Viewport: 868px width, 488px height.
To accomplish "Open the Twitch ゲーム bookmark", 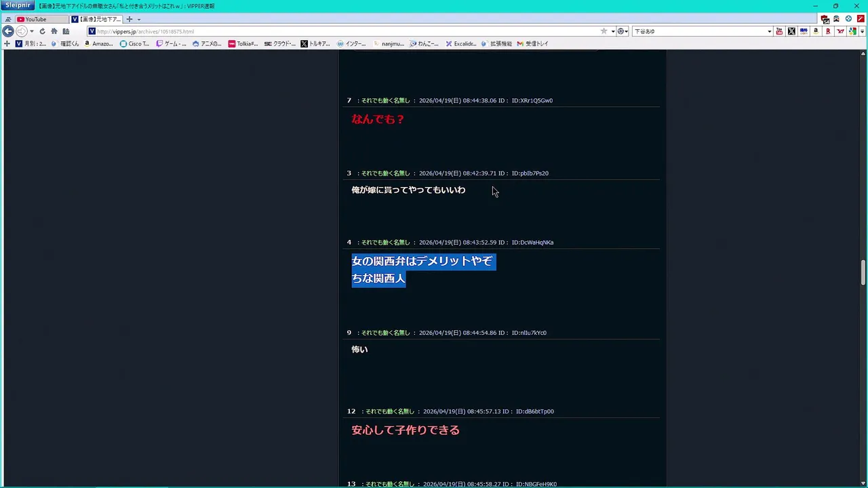I will (172, 43).
